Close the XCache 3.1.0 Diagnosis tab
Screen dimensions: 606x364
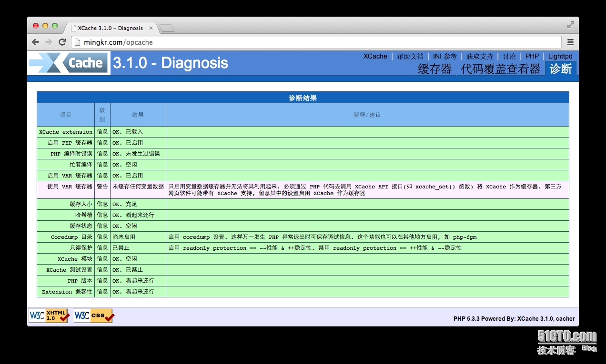pyautogui.click(x=151, y=28)
